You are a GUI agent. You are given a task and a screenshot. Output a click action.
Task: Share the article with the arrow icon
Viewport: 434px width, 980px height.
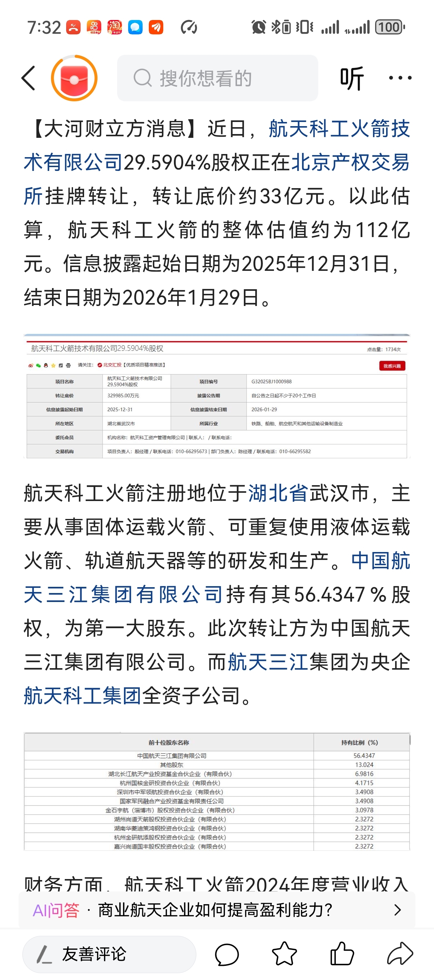pyautogui.click(x=400, y=954)
